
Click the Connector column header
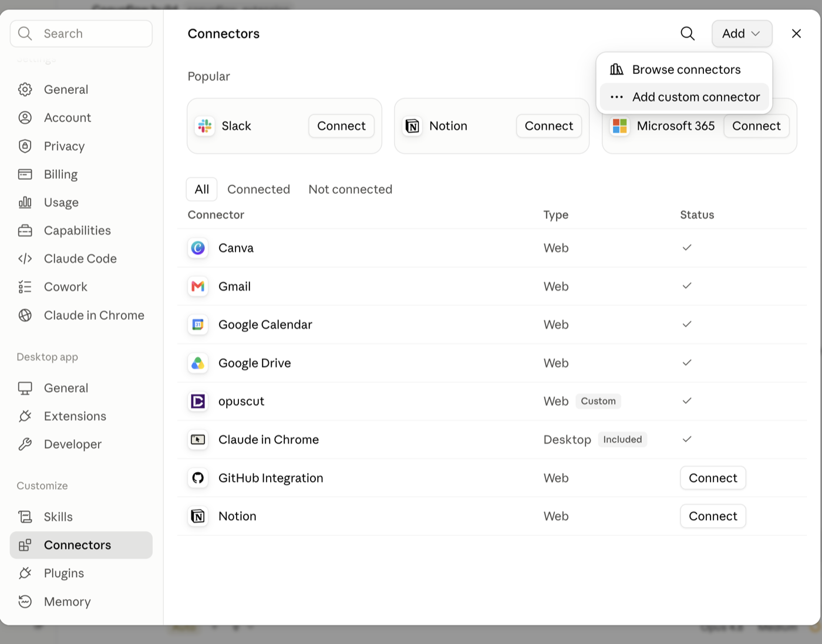216,215
